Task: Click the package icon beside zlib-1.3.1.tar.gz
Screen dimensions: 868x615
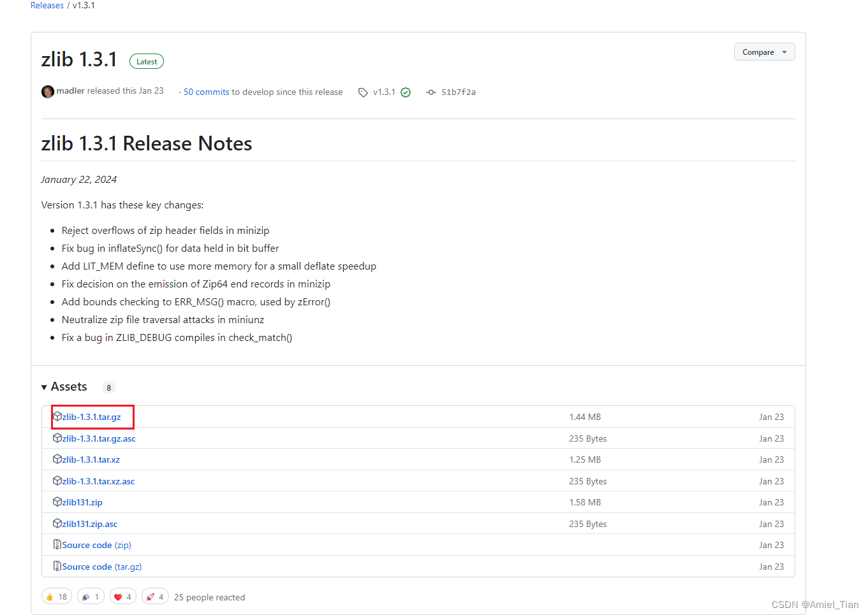Action: [57, 416]
